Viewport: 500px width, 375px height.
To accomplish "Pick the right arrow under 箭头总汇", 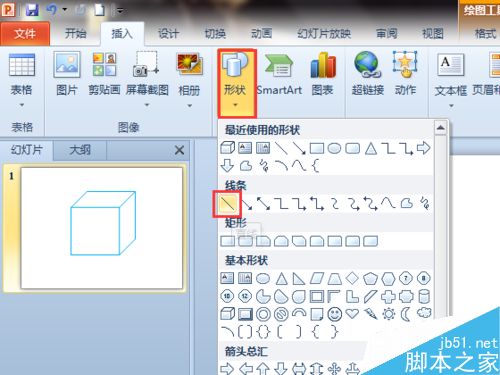I will 227,369.
